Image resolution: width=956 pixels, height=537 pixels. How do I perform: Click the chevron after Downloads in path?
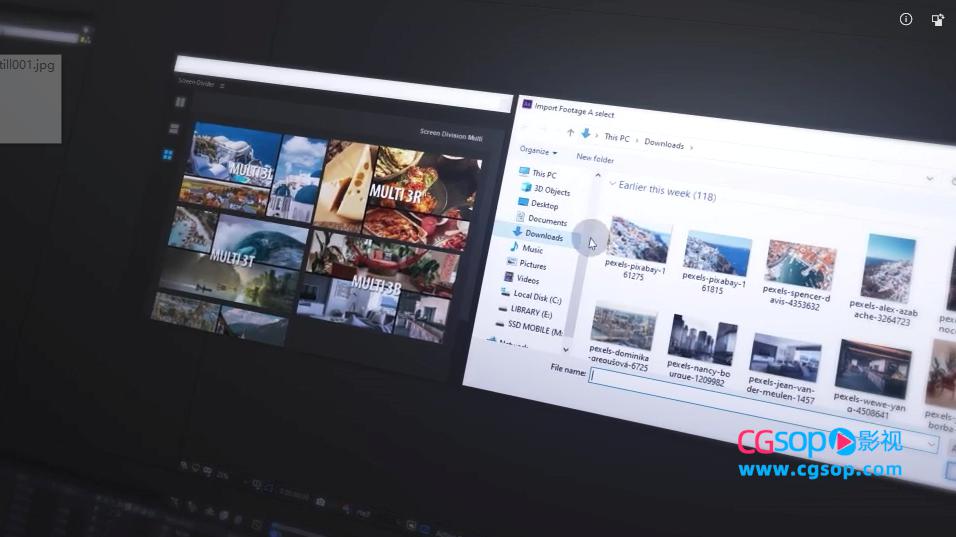click(691, 147)
